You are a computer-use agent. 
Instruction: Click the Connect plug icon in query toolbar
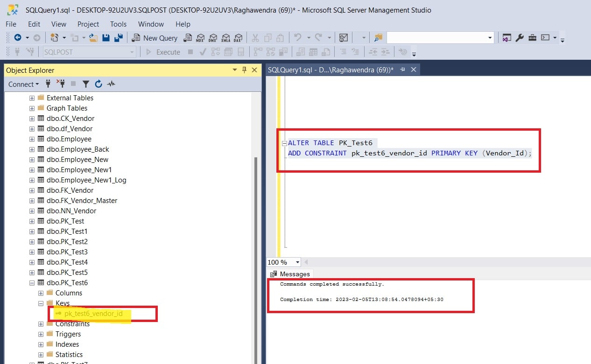pos(17,52)
